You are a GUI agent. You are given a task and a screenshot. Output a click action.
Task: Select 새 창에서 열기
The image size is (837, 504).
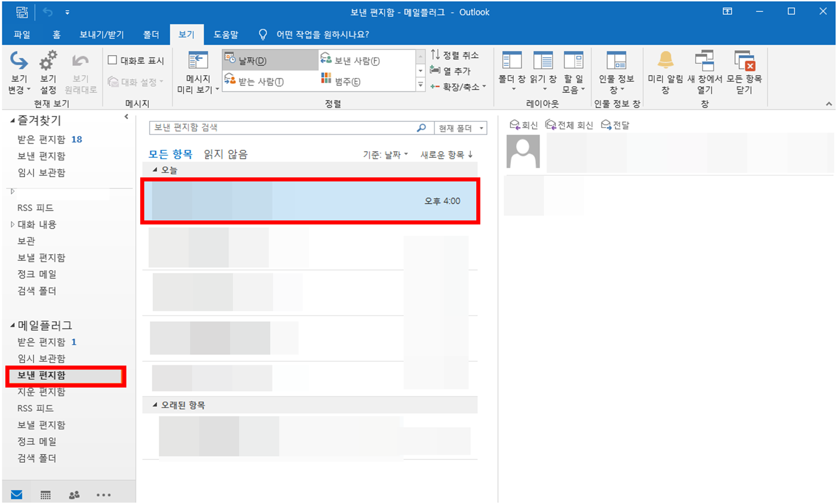coord(704,72)
